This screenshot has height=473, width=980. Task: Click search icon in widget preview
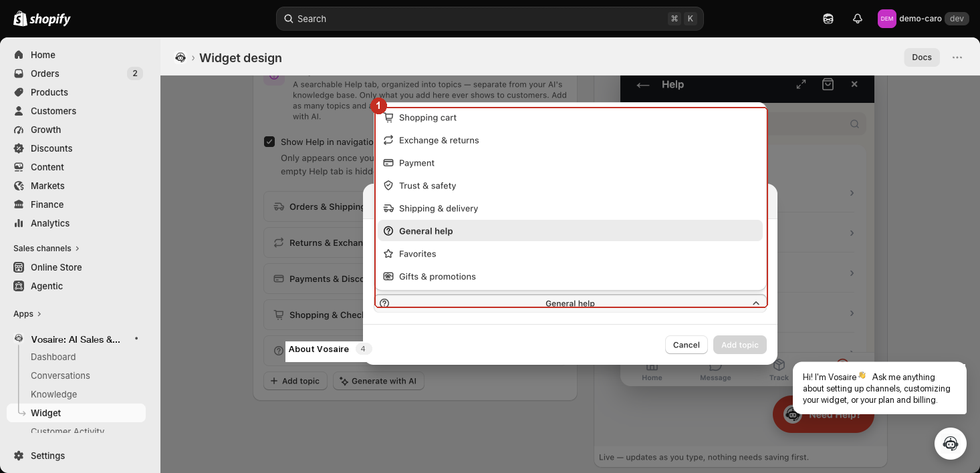pos(854,124)
